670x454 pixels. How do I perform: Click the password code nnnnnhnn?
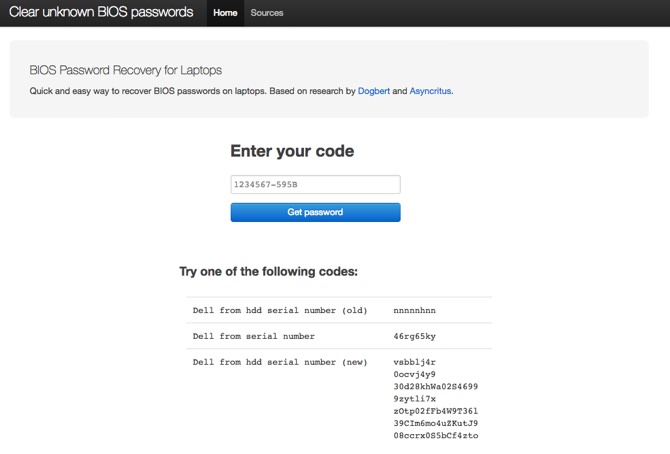414,310
